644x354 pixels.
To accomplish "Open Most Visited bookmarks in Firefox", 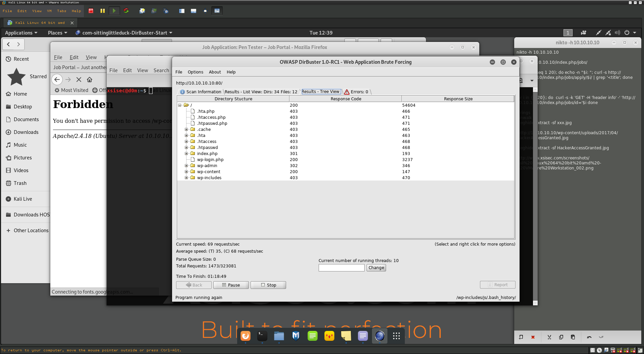I will (71, 90).
